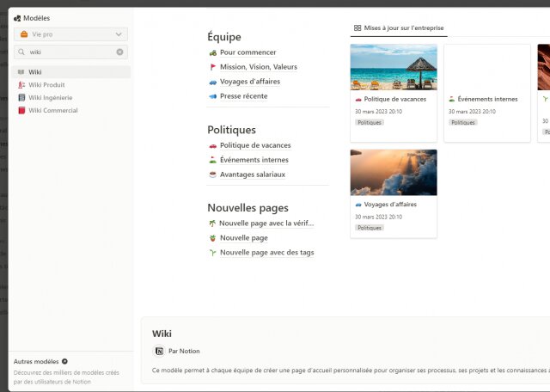Select the Wiki Produit template icon
550x392 pixels.
point(21,85)
